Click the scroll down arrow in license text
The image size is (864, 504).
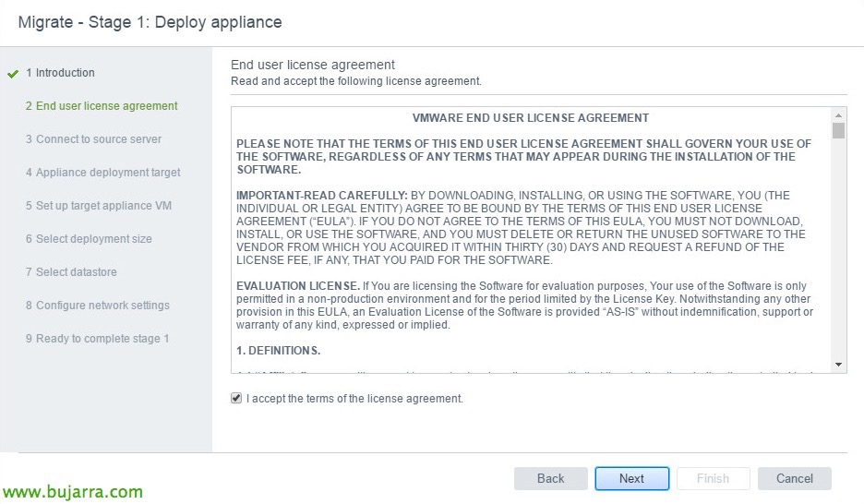click(x=838, y=366)
